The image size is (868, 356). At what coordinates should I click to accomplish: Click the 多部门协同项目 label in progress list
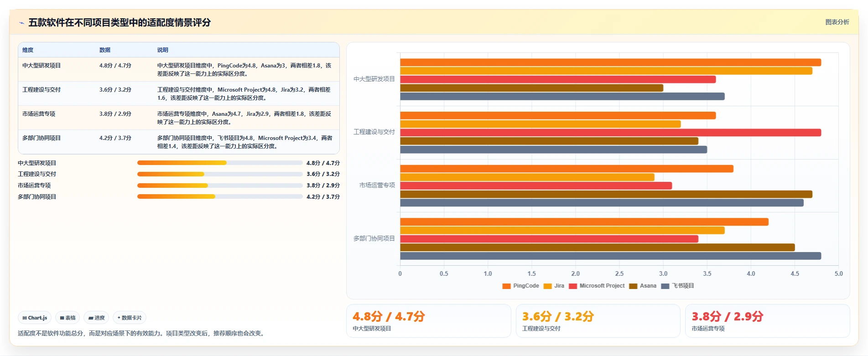[x=37, y=197]
